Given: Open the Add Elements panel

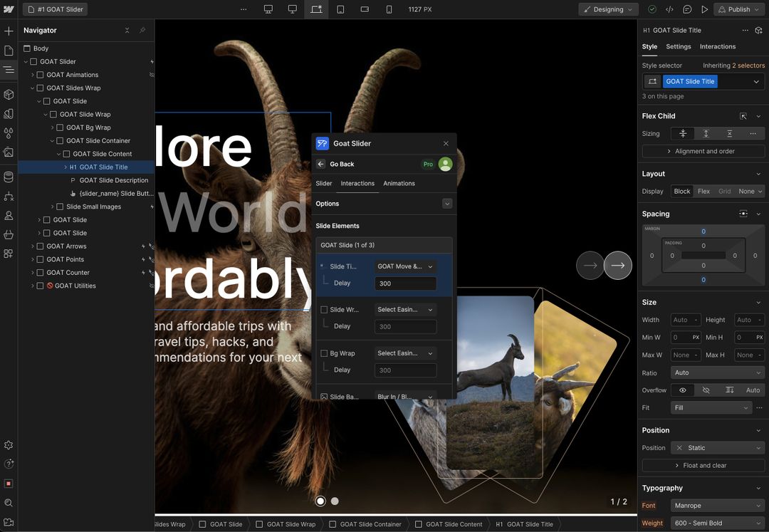Looking at the screenshot, I should (x=9, y=31).
